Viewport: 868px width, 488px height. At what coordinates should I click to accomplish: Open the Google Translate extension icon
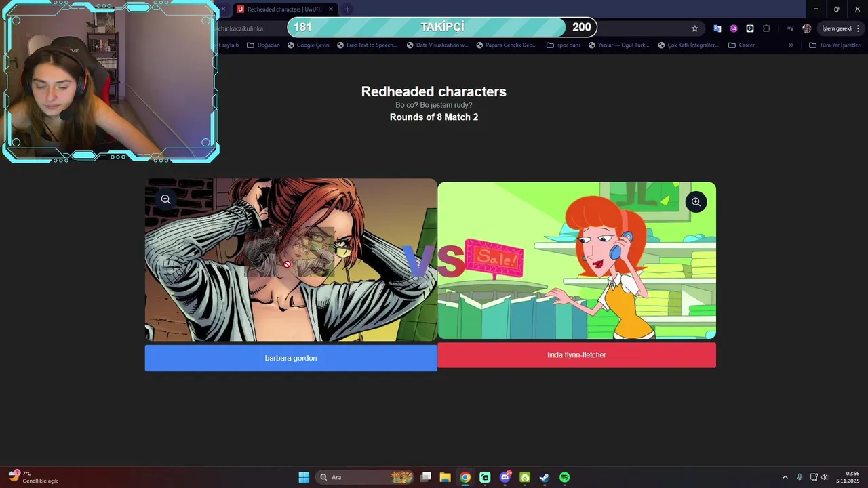717,28
